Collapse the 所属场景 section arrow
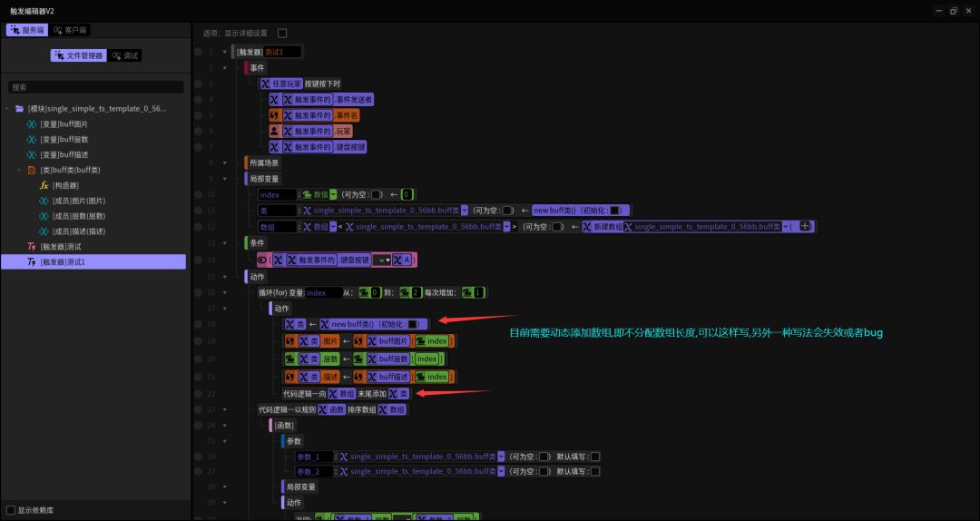 click(224, 162)
